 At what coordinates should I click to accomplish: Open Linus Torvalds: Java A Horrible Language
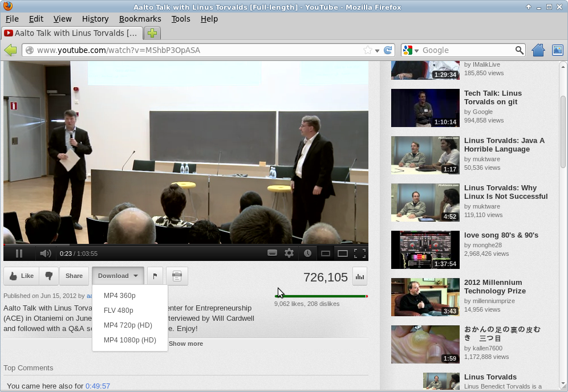click(504, 145)
